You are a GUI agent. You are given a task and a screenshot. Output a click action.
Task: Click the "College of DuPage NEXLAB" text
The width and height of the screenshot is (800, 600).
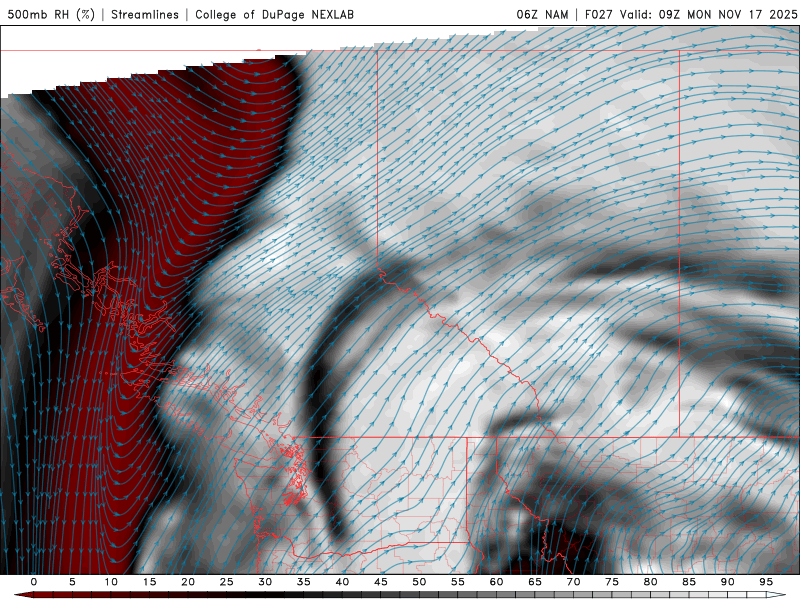coord(274,14)
